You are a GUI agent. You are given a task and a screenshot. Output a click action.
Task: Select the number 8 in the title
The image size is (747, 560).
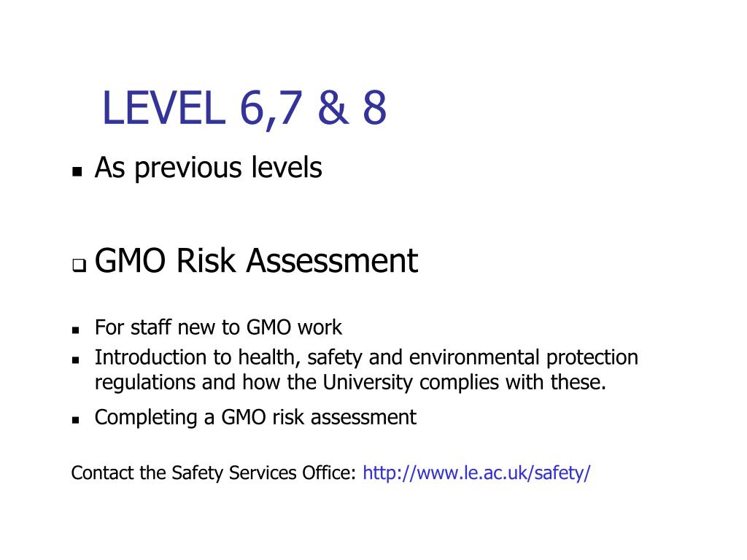(x=374, y=108)
